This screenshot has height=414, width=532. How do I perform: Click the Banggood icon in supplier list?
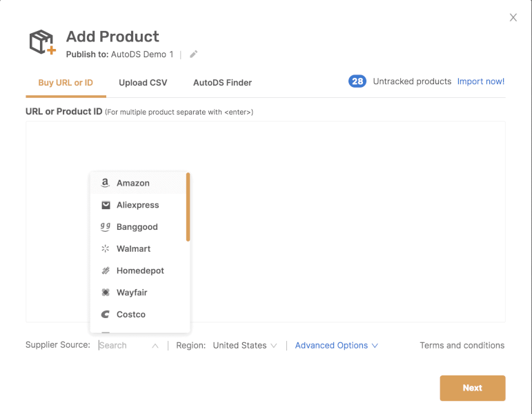[105, 227]
